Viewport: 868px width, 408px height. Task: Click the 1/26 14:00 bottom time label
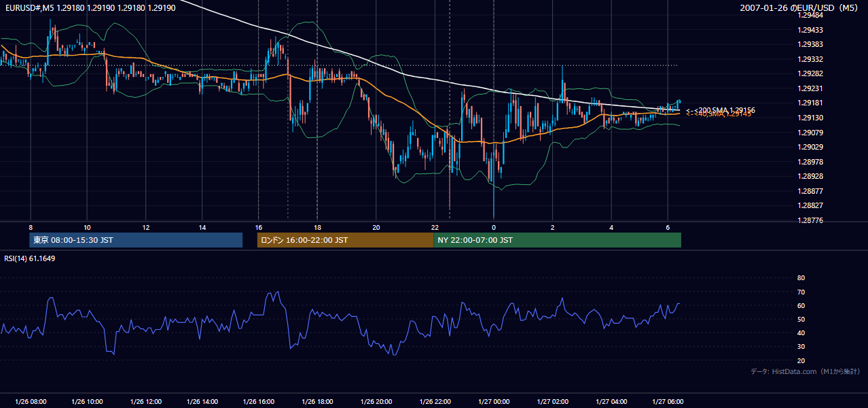click(203, 402)
